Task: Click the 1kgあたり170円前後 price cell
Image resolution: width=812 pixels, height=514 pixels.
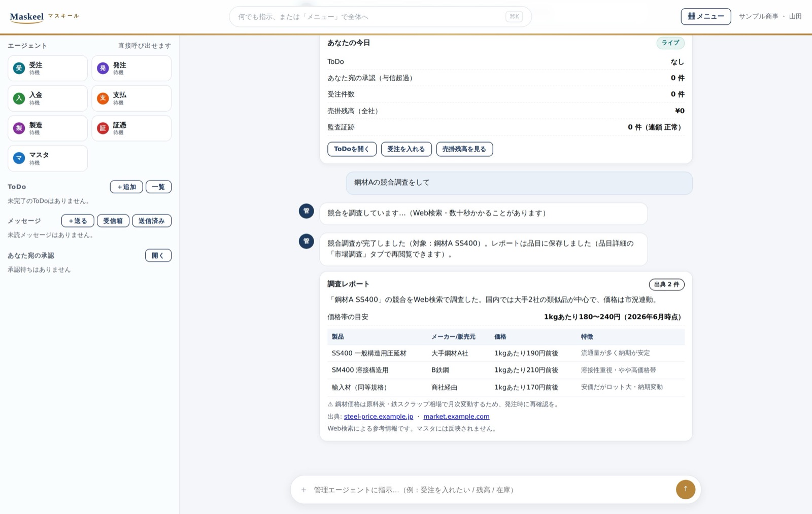Action: point(526,387)
